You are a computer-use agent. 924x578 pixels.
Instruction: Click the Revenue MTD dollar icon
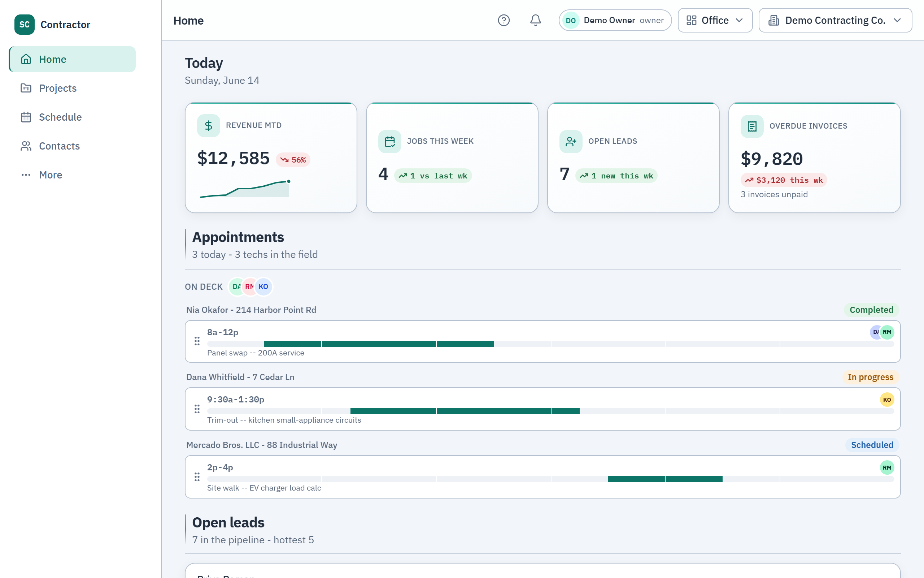pyautogui.click(x=209, y=125)
